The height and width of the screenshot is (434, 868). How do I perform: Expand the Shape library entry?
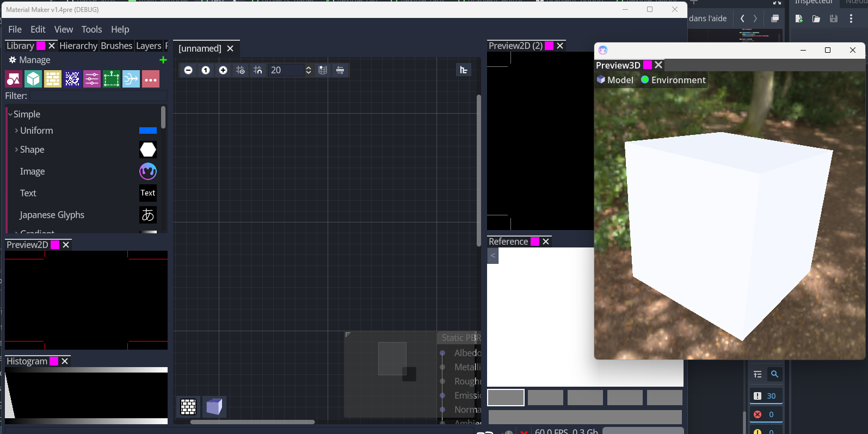pos(16,150)
